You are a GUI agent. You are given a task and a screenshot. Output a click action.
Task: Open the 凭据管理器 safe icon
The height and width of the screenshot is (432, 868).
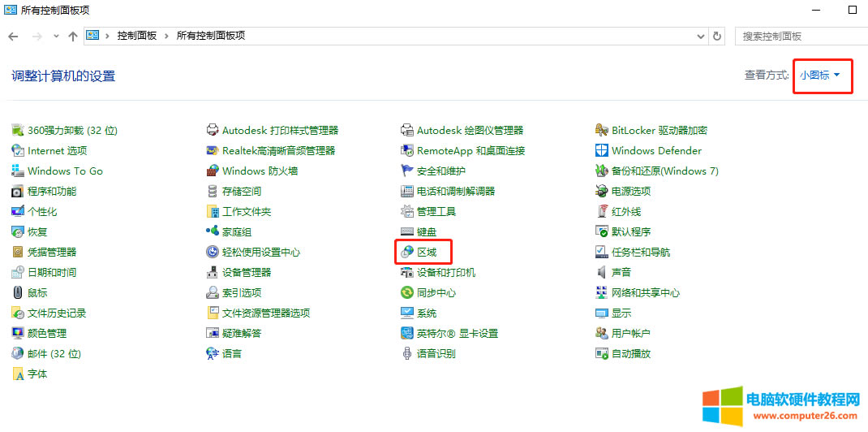click(x=19, y=253)
